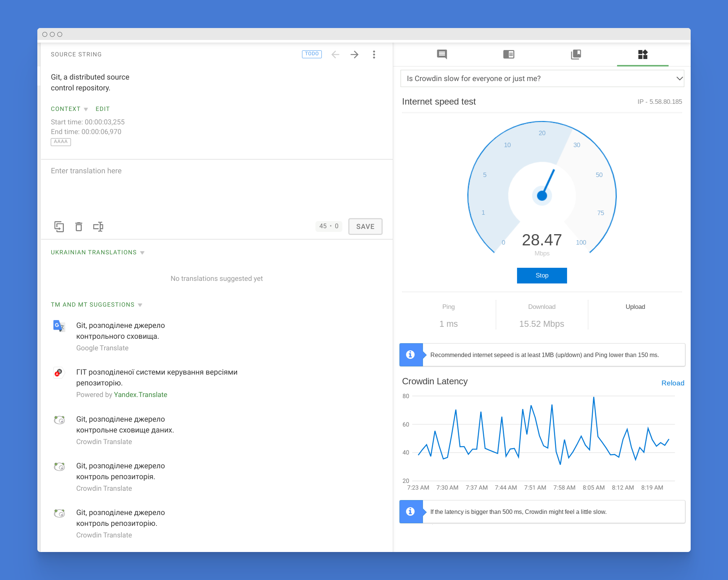
Task: Click the text-cursor field tool icon
Action: (98, 226)
